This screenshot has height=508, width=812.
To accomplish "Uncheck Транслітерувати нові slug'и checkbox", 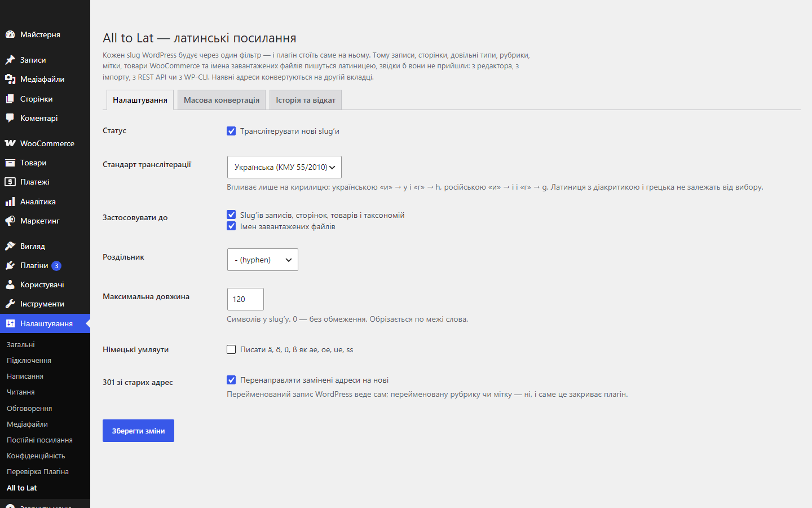I will click(x=231, y=131).
